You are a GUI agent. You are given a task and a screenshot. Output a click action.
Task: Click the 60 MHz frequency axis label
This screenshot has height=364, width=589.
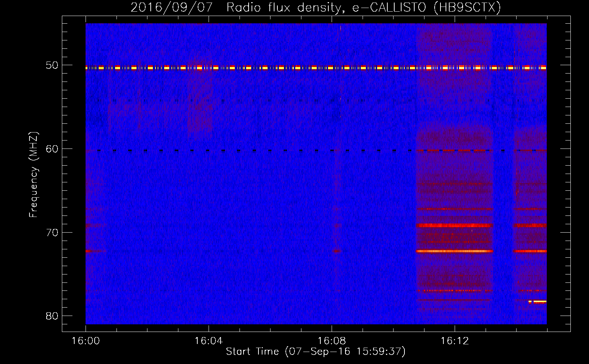coord(52,149)
